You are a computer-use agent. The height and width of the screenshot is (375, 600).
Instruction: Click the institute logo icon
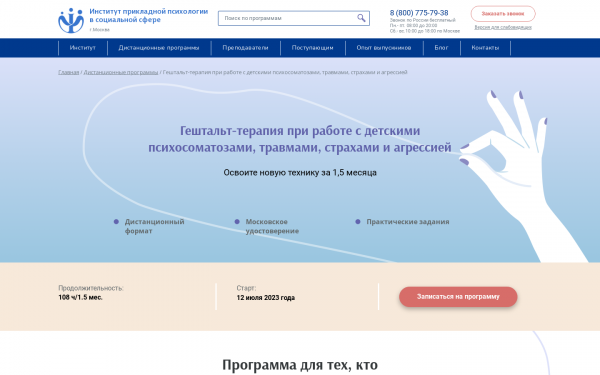click(71, 20)
